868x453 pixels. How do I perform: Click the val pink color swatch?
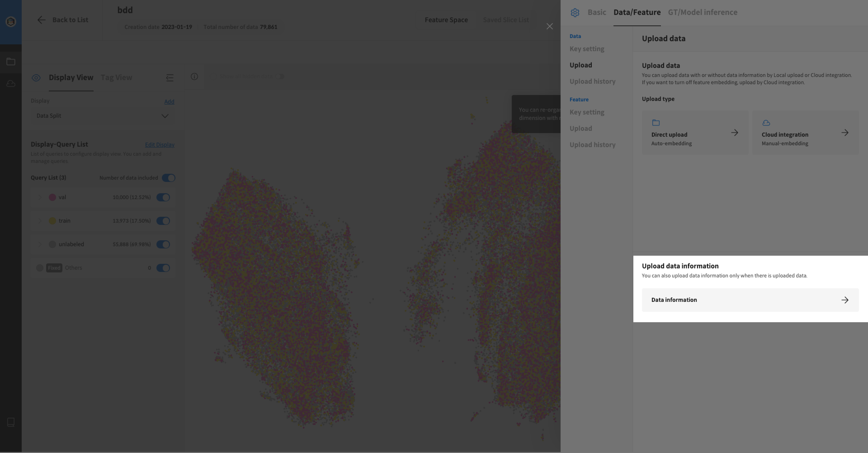52,197
